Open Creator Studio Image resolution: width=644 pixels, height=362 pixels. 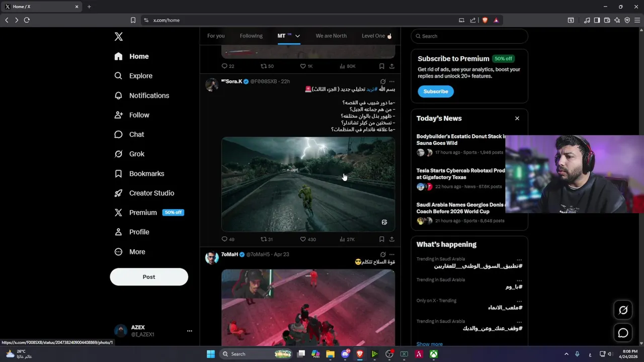pyautogui.click(x=144, y=193)
